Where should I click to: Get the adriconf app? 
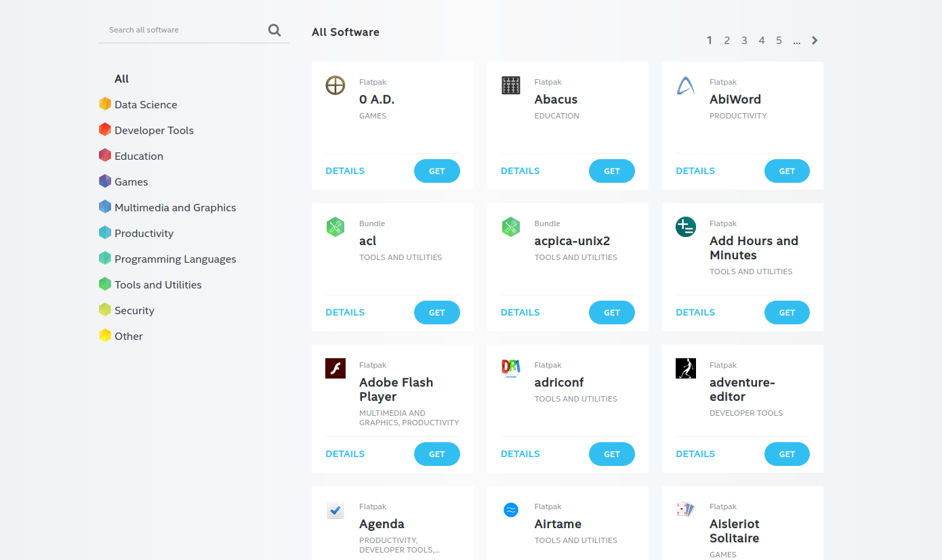(x=612, y=454)
